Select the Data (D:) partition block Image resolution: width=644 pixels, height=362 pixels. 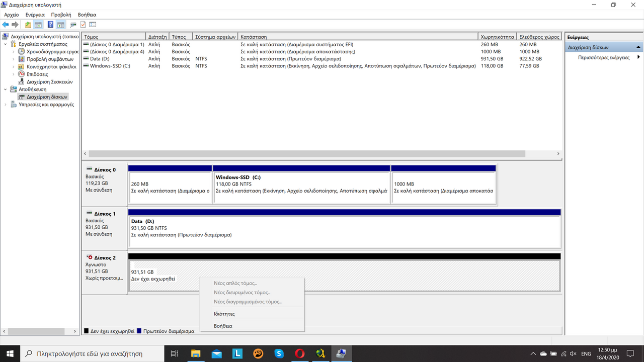click(344, 228)
